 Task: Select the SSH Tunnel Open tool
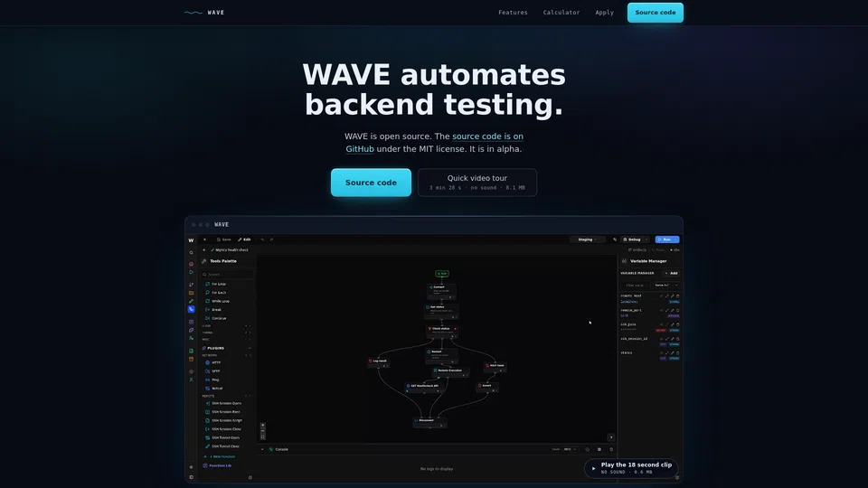(223, 437)
